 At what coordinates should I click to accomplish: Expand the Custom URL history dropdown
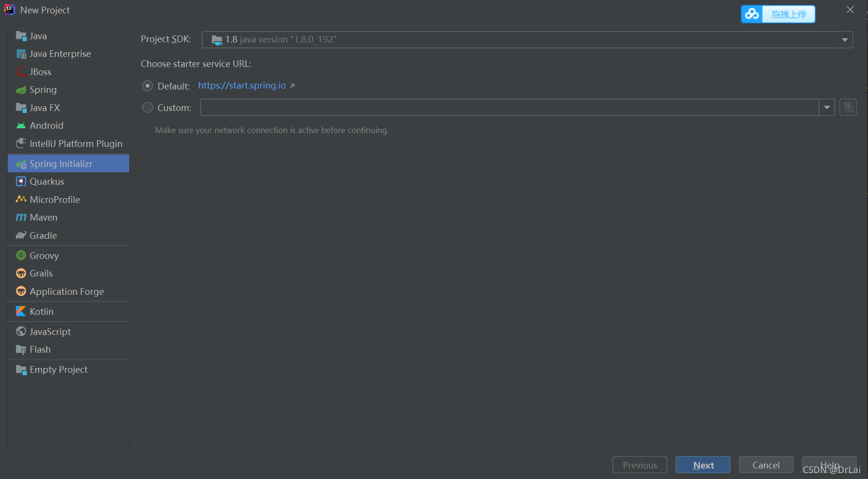(x=827, y=108)
